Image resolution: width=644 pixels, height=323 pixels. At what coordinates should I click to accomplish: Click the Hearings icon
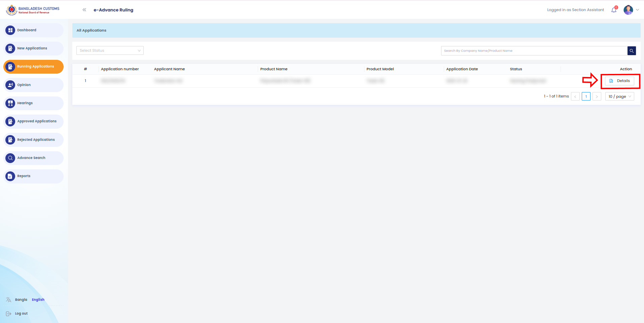[x=10, y=103]
